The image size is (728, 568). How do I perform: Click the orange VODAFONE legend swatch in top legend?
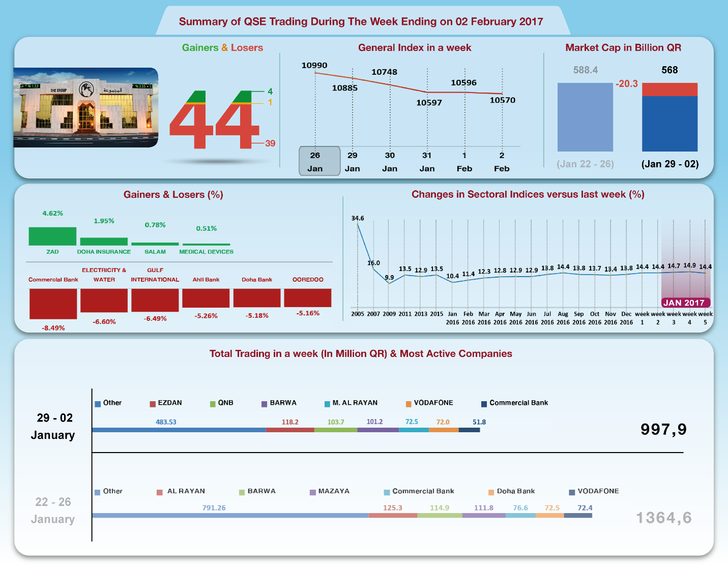(409, 404)
